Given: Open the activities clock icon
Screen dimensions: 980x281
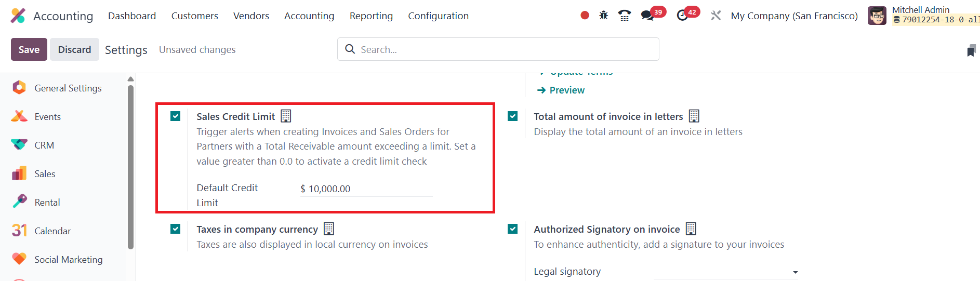Looking at the screenshot, I should click(682, 16).
